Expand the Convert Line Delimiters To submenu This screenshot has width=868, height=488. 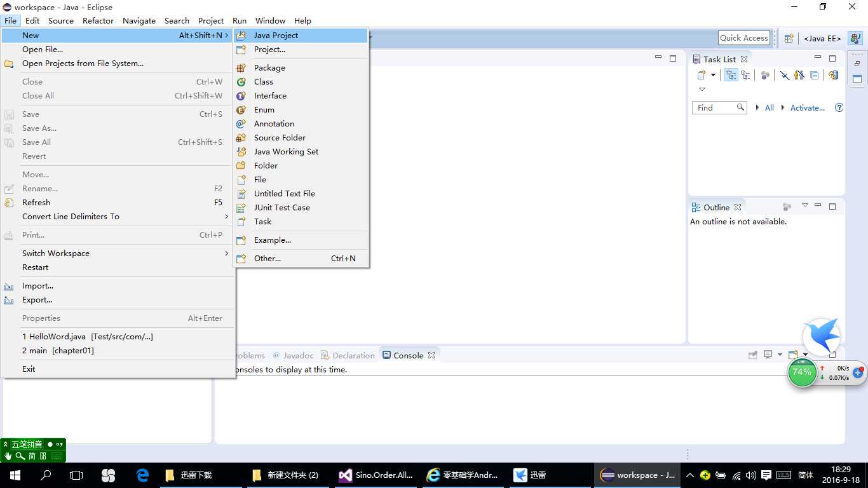tap(118, 217)
